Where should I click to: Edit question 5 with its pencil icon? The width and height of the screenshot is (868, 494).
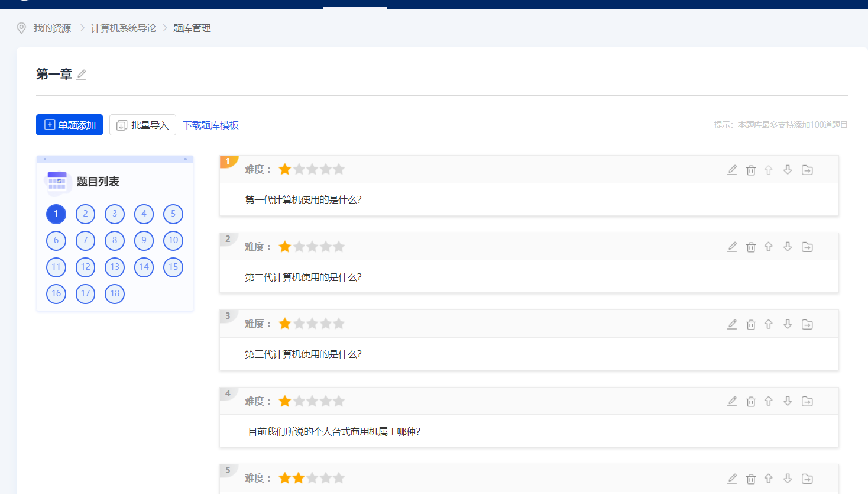[731, 478]
